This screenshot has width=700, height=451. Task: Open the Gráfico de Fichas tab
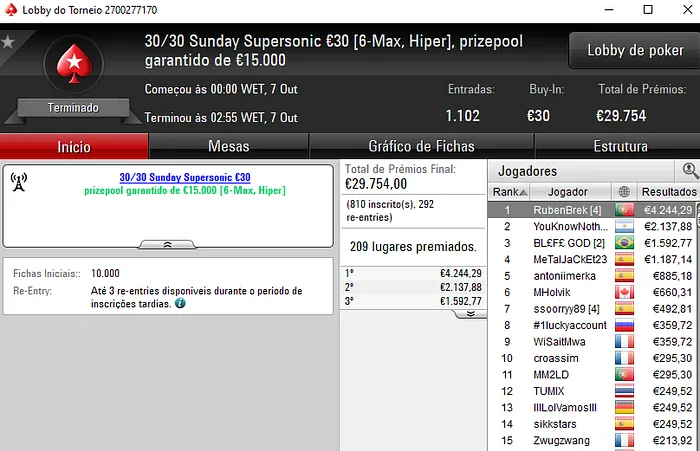click(421, 146)
